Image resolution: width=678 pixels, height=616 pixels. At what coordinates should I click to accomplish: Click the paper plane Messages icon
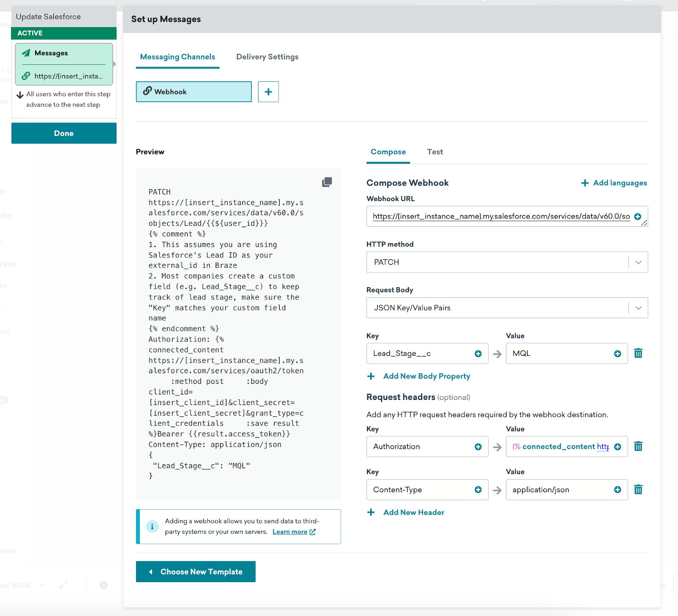pyautogui.click(x=26, y=53)
